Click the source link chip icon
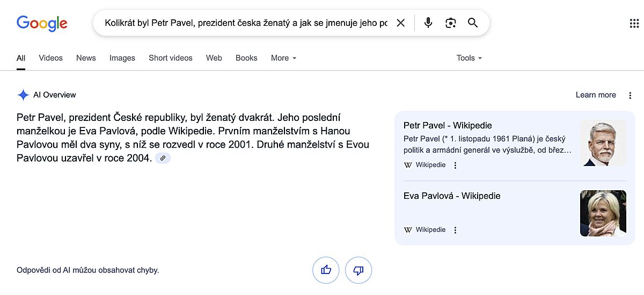 [163, 158]
